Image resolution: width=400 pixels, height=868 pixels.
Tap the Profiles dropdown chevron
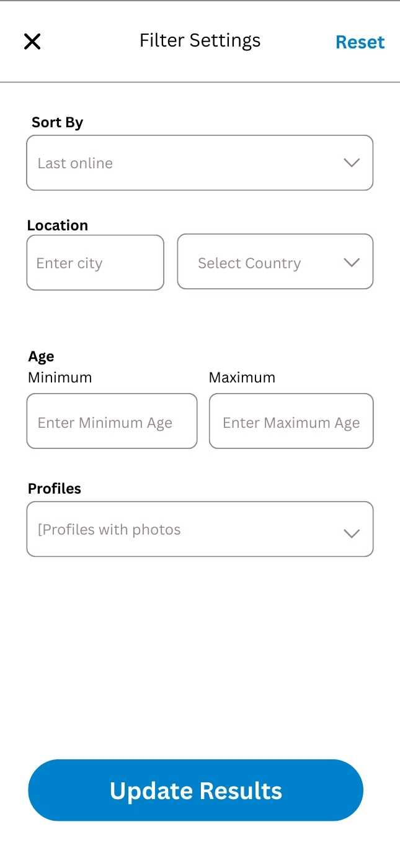coord(352,533)
